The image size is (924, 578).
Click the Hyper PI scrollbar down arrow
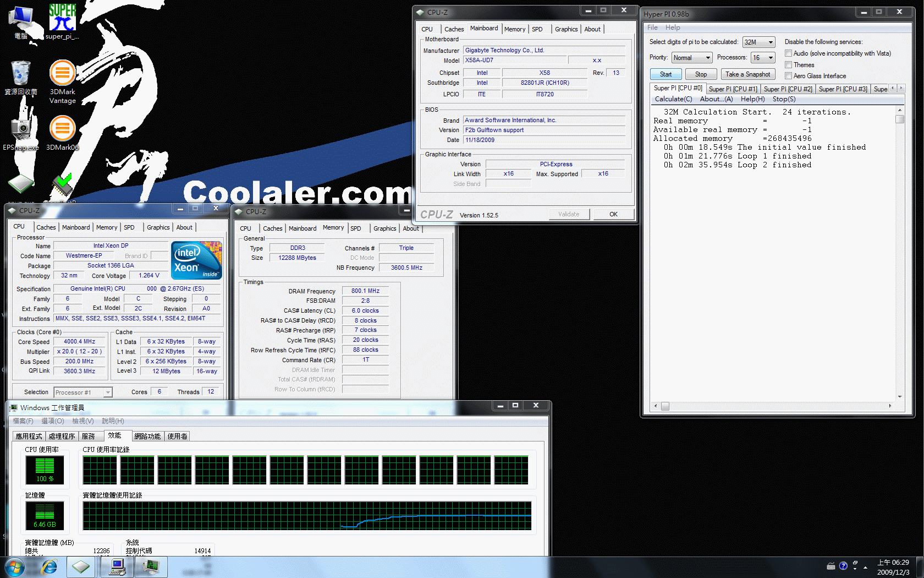[900, 396]
